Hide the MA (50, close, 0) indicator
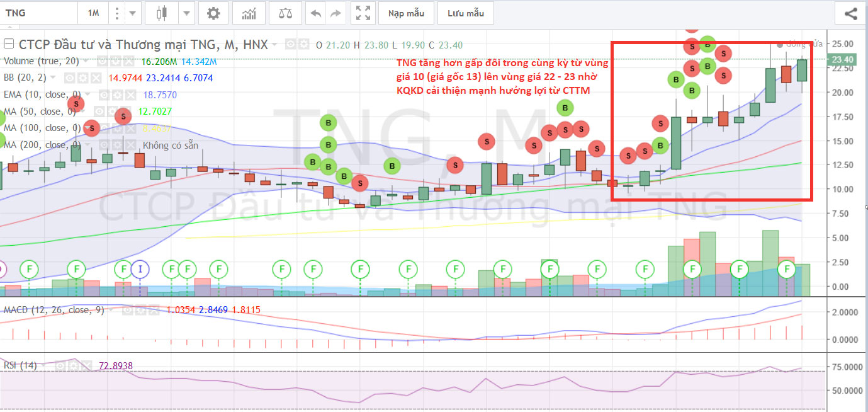 point(99,112)
